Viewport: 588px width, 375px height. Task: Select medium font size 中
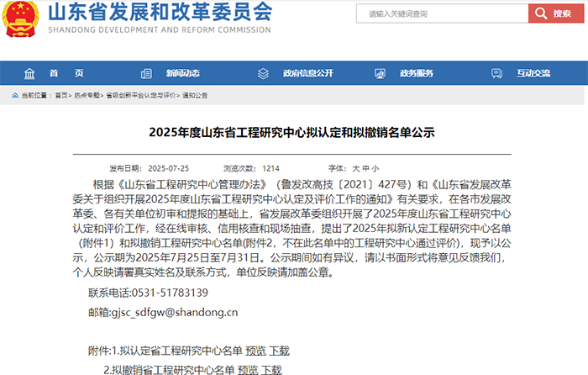[x=365, y=168]
